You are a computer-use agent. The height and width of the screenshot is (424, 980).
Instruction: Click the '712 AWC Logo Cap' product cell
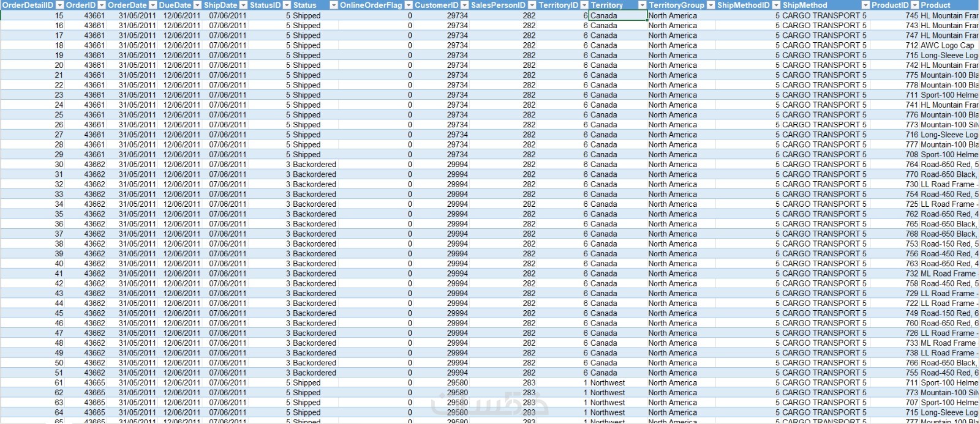tap(940, 45)
